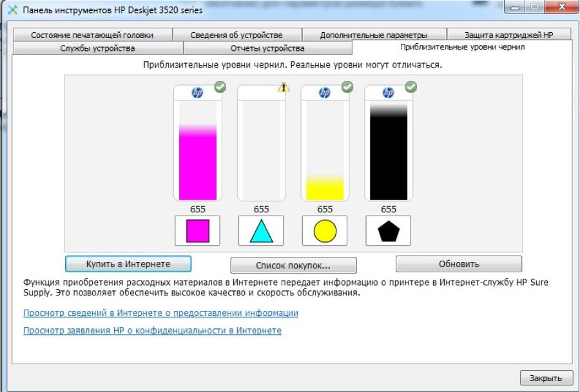Click the Купить в Интернете button

click(x=128, y=264)
